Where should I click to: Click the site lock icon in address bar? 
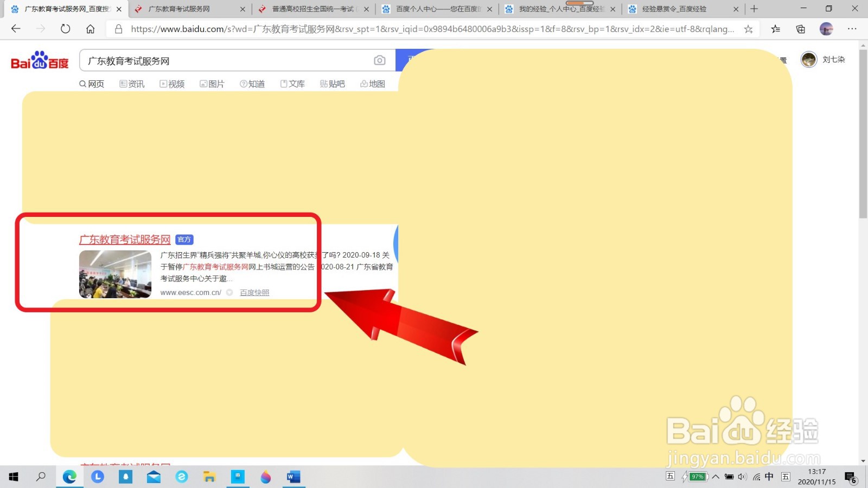118,29
